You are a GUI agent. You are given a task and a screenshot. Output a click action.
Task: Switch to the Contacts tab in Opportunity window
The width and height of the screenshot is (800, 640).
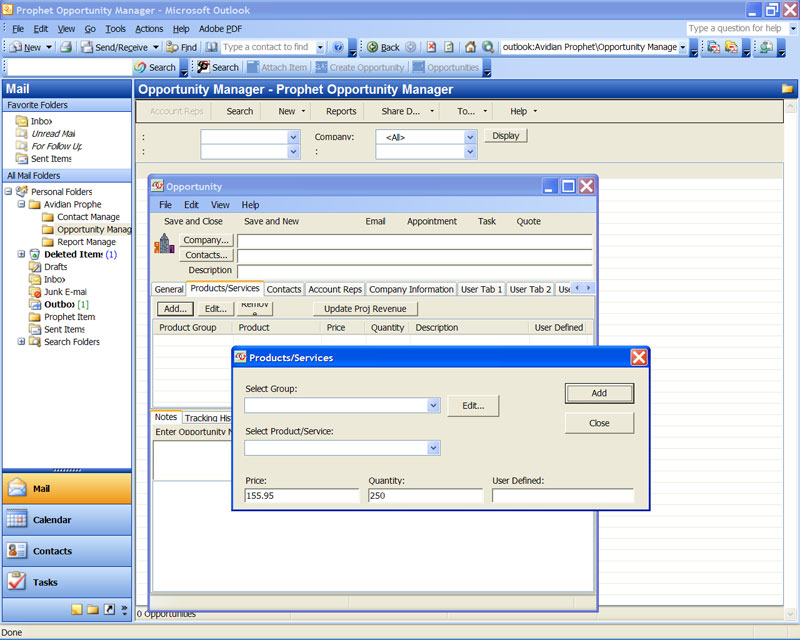click(284, 289)
